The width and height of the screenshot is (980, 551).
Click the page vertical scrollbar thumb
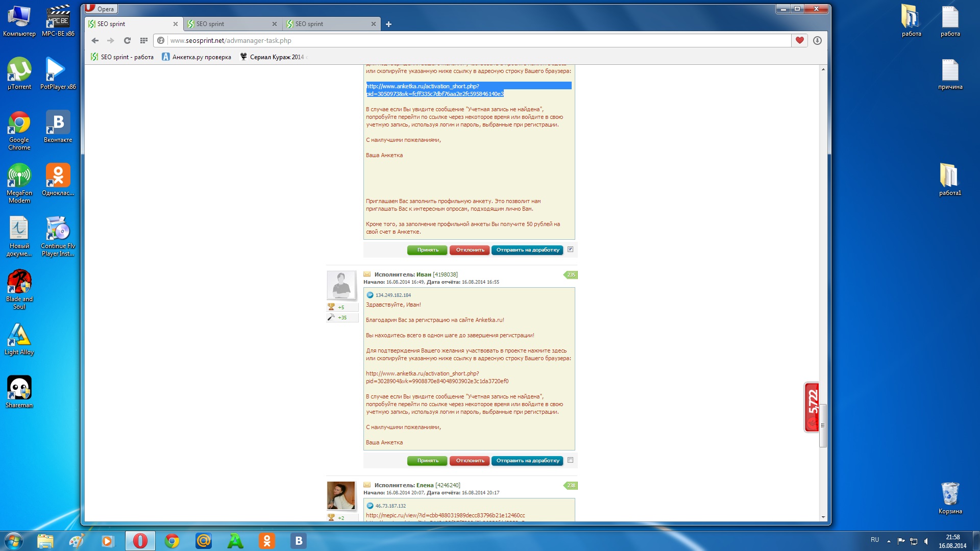pyautogui.click(x=823, y=424)
